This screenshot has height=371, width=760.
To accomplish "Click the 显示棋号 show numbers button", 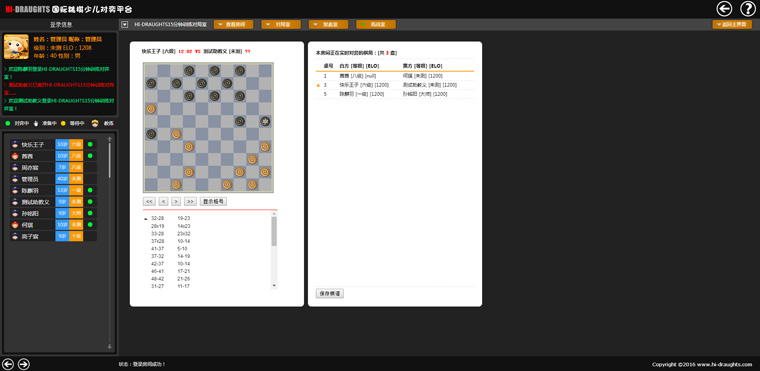I will (213, 201).
